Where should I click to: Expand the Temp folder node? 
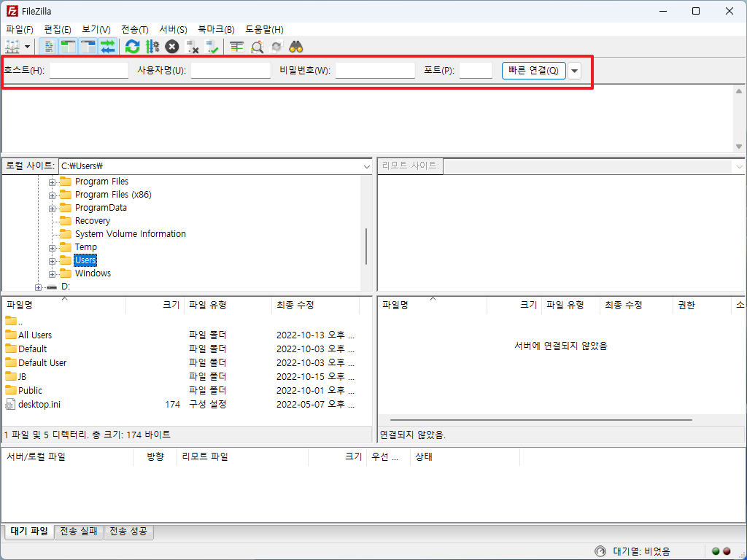(52, 248)
